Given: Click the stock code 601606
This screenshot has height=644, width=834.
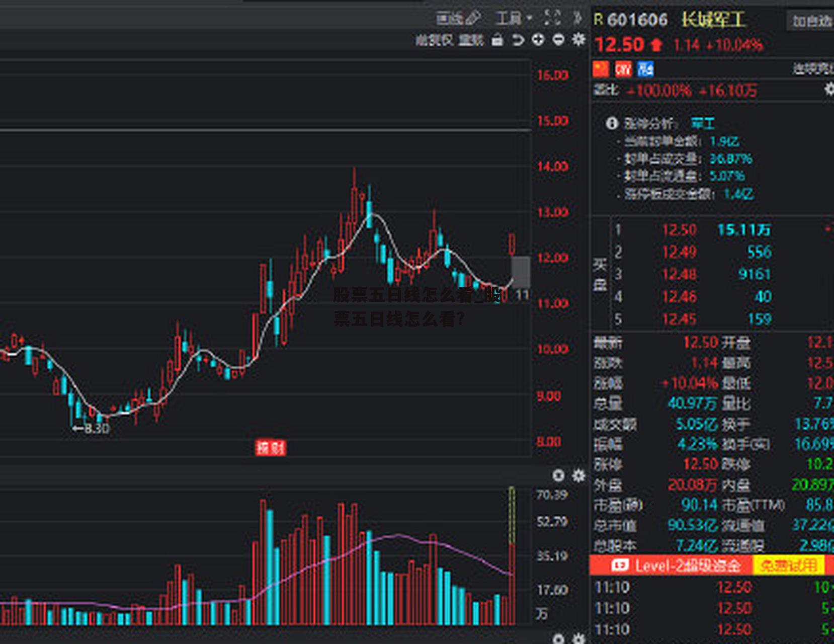Looking at the screenshot, I should pos(637,20).
